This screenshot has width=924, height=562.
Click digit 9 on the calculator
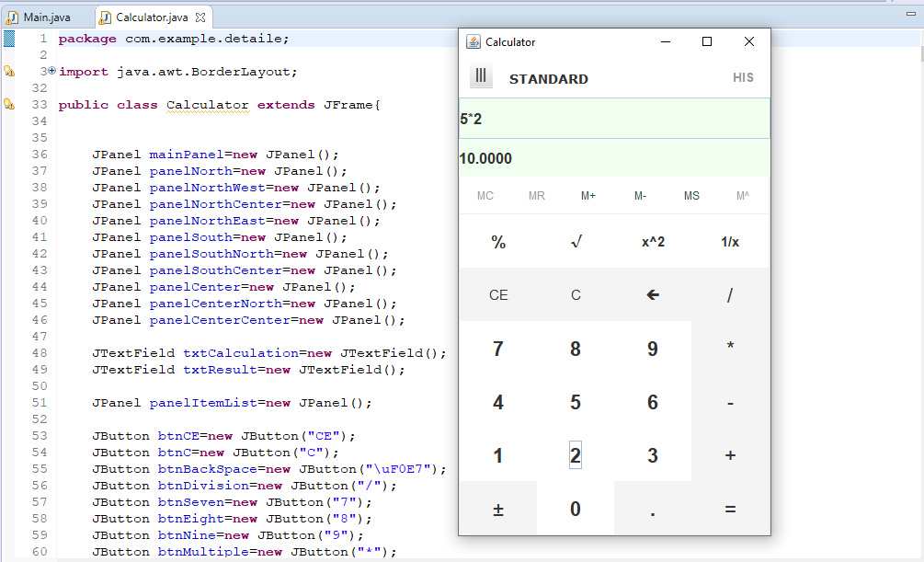tap(653, 348)
